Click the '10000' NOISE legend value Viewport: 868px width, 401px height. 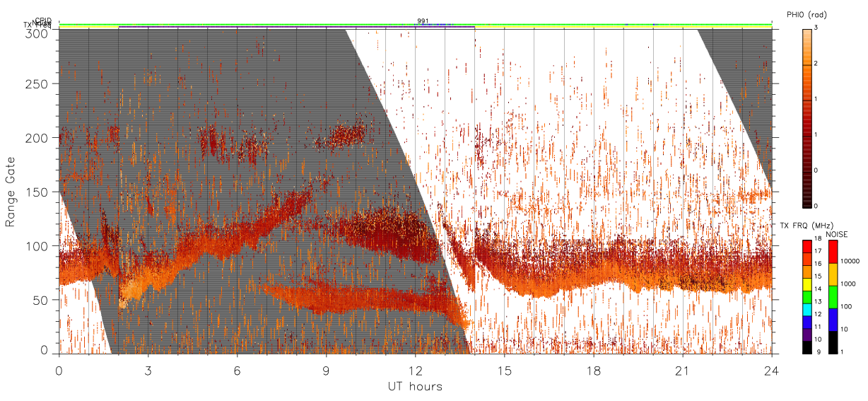[850, 261]
